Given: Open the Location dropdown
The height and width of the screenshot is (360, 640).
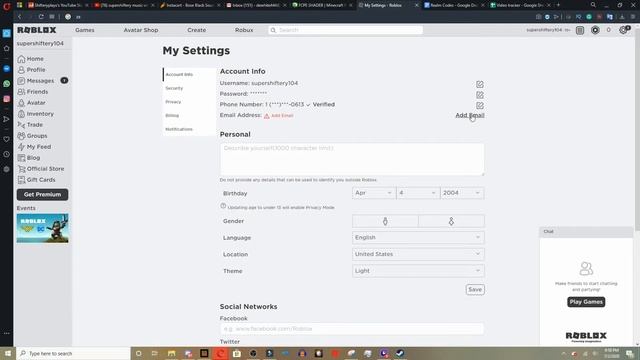Looking at the screenshot, I should (418, 254).
